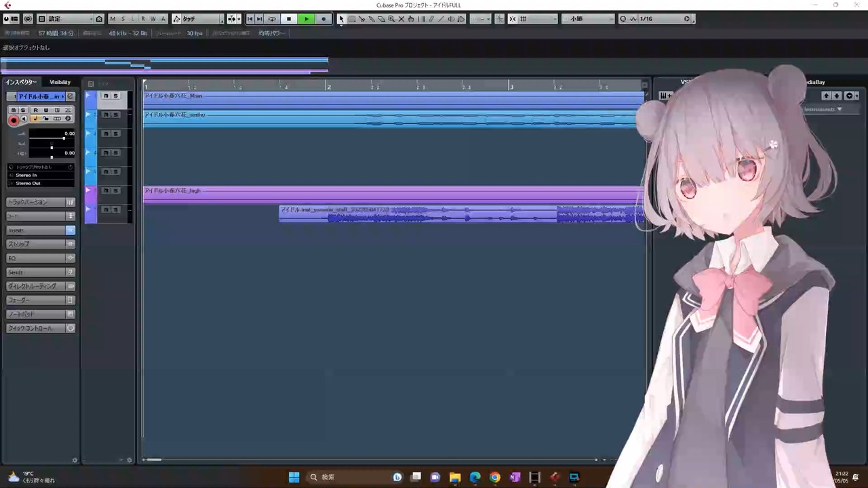Select the Glue tool in the toolbar
The image size is (868, 488).
click(371, 19)
